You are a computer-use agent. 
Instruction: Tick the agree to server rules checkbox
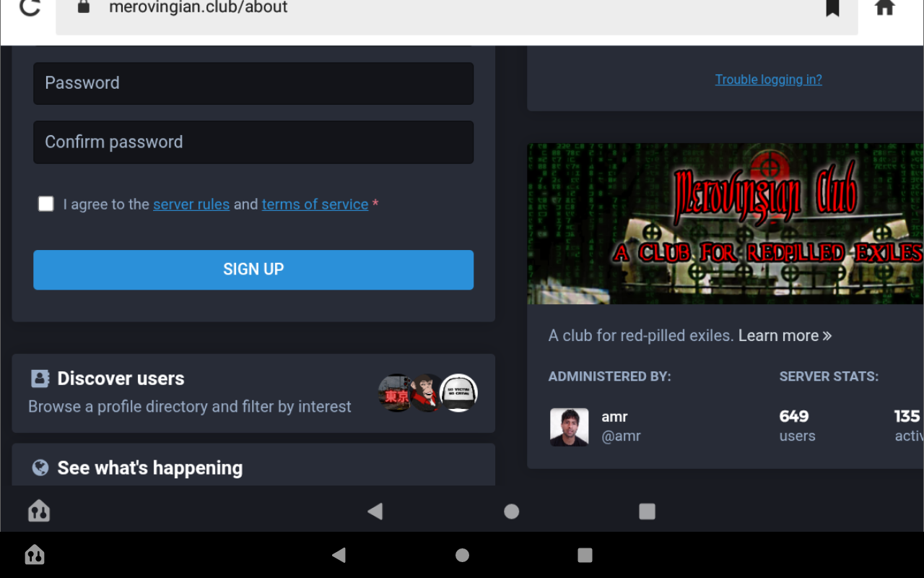tap(46, 204)
